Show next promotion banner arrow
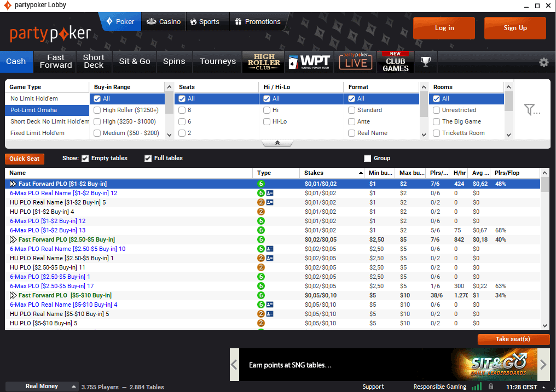The width and height of the screenshot is (556, 392). (543, 365)
